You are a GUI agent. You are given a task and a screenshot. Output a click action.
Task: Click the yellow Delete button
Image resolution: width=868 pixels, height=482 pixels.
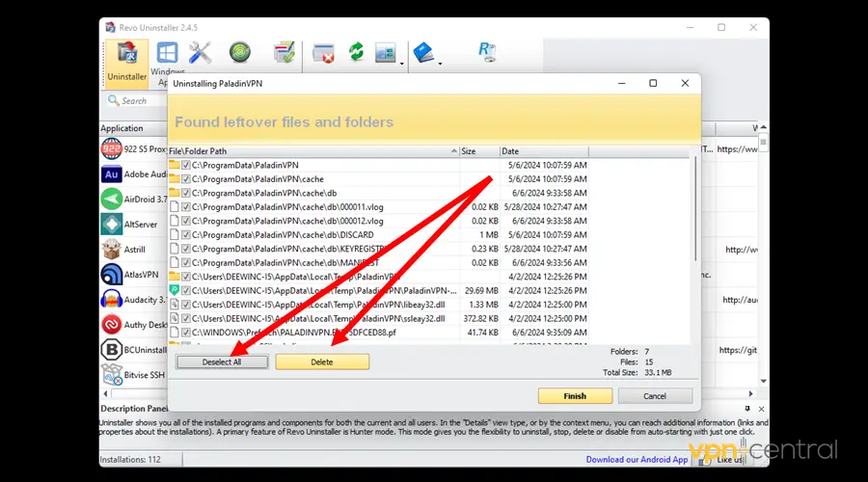tap(322, 361)
